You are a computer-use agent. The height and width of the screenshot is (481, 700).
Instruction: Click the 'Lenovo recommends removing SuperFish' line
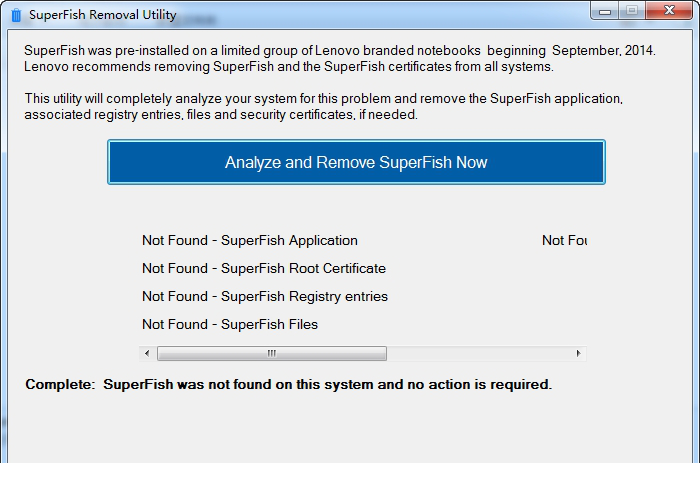(x=289, y=67)
